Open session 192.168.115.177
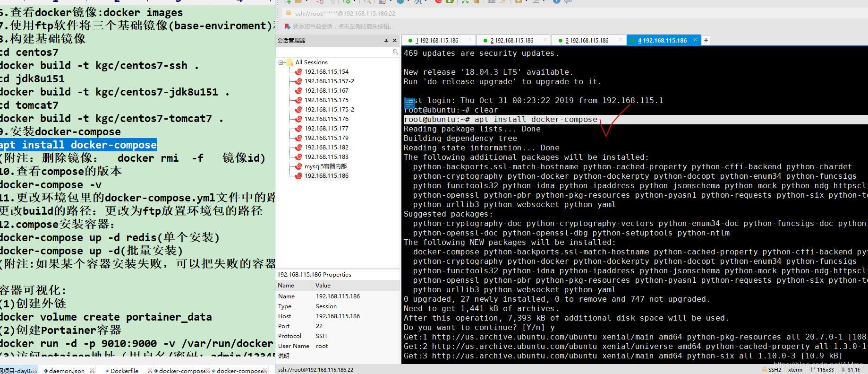The image size is (868, 374). [326, 129]
